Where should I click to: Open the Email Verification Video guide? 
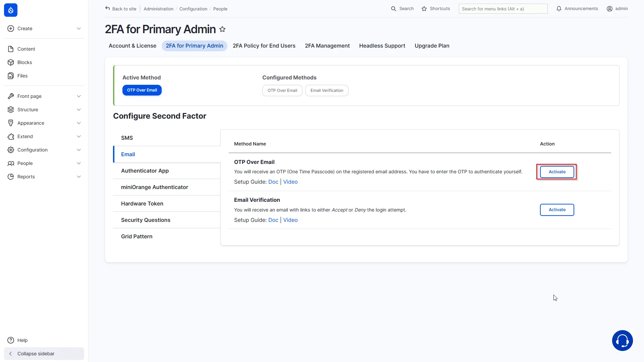[290, 220]
